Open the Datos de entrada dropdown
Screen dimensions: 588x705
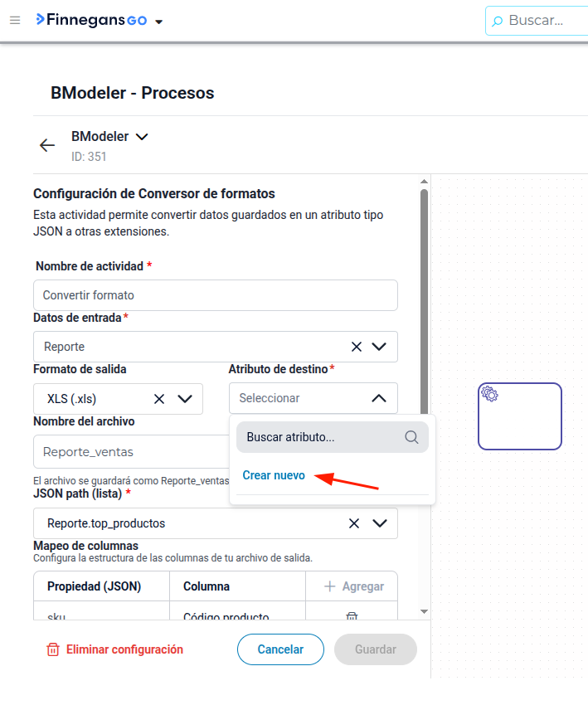[379, 347]
